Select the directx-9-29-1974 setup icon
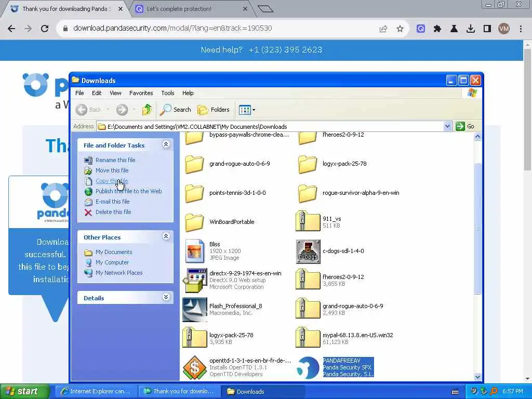The width and height of the screenshot is (532, 399). [x=195, y=281]
